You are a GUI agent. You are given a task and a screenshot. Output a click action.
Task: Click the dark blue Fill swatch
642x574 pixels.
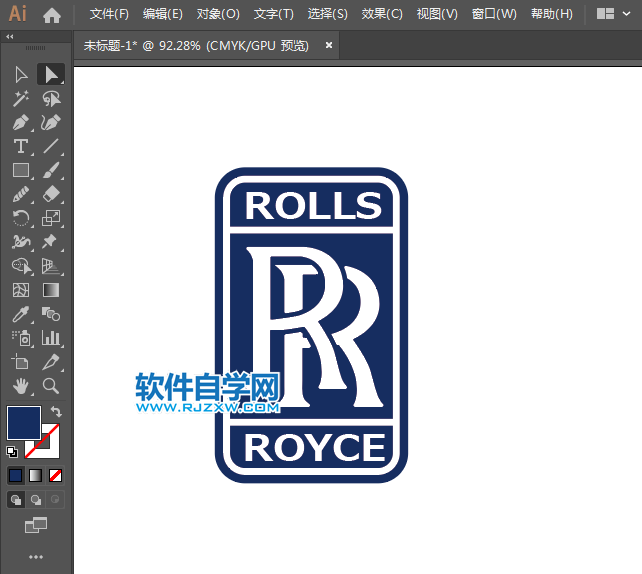[24, 422]
